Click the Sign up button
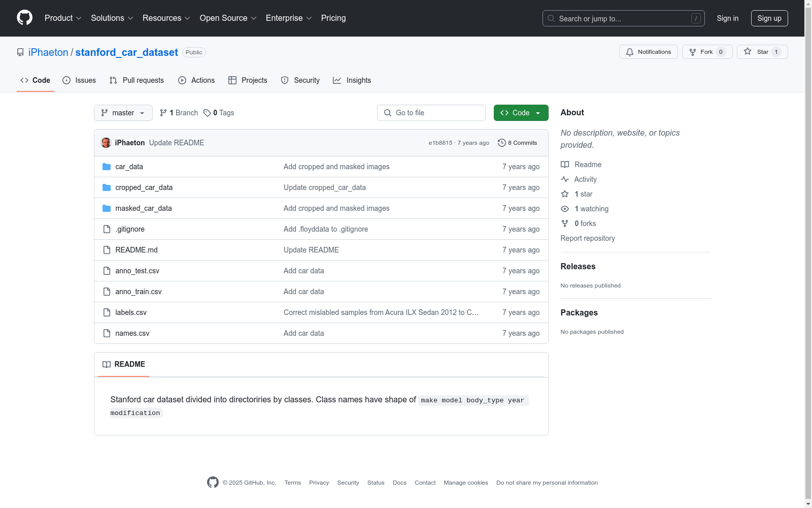This screenshot has height=508, width=812. 769,18
